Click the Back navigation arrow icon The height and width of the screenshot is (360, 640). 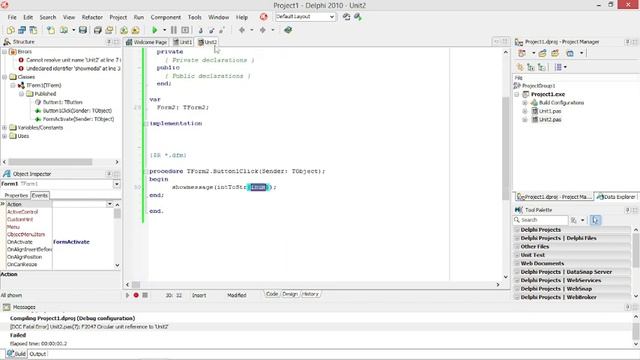tap(242, 30)
